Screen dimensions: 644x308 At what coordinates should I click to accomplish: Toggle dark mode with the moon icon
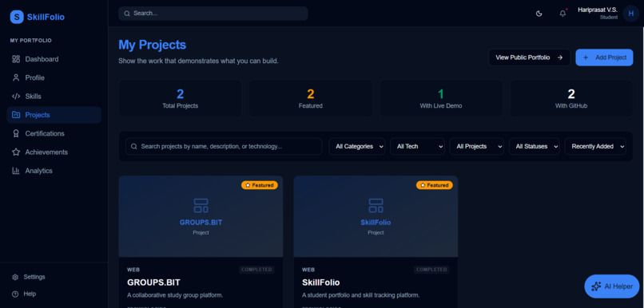coord(539,14)
